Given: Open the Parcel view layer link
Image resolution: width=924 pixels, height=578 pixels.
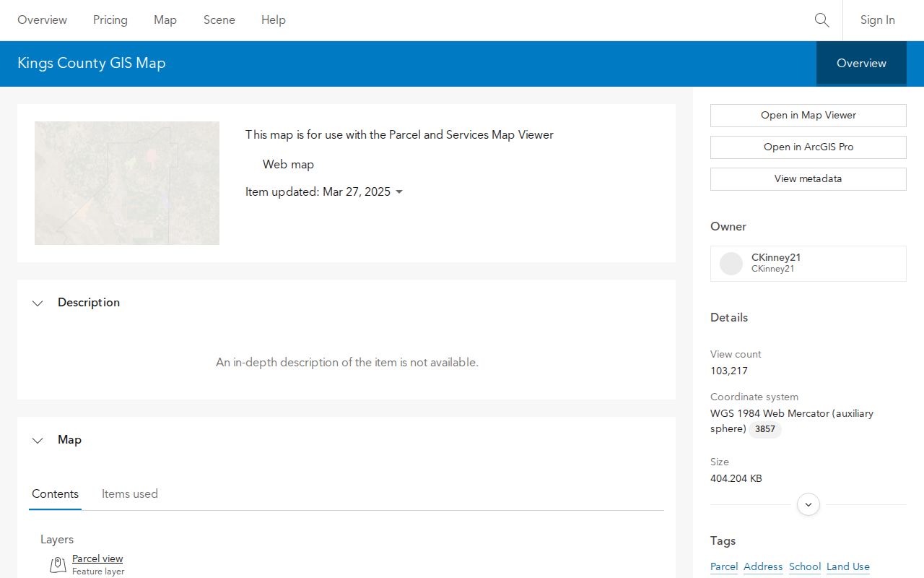Looking at the screenshot, I should [97, 558].
